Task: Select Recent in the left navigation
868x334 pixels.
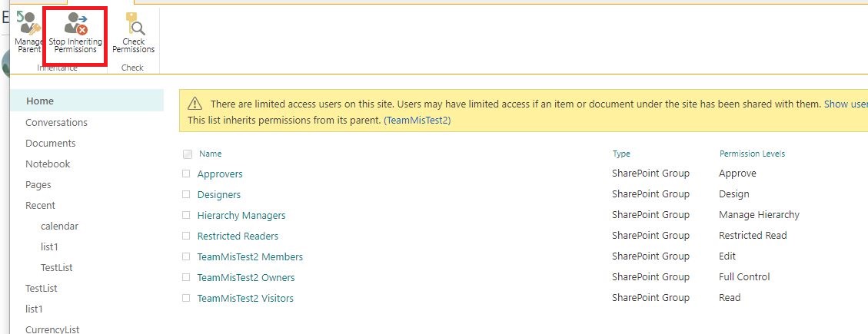Action: point(41,205)
